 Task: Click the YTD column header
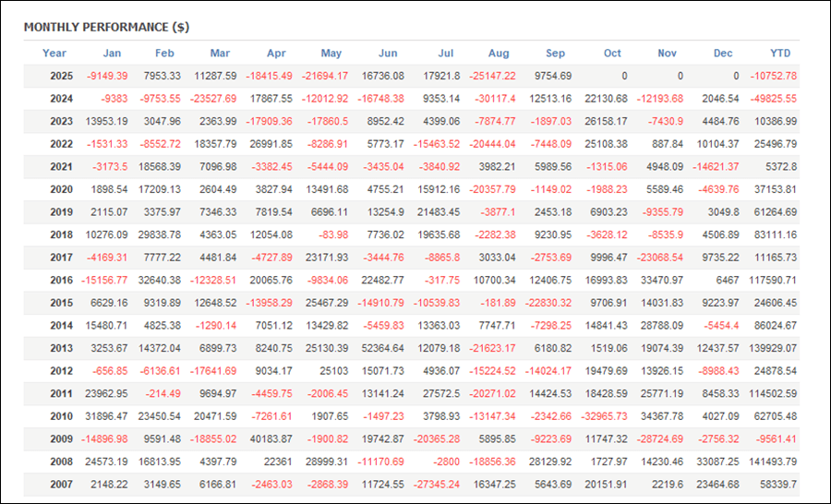click(780, 54)
